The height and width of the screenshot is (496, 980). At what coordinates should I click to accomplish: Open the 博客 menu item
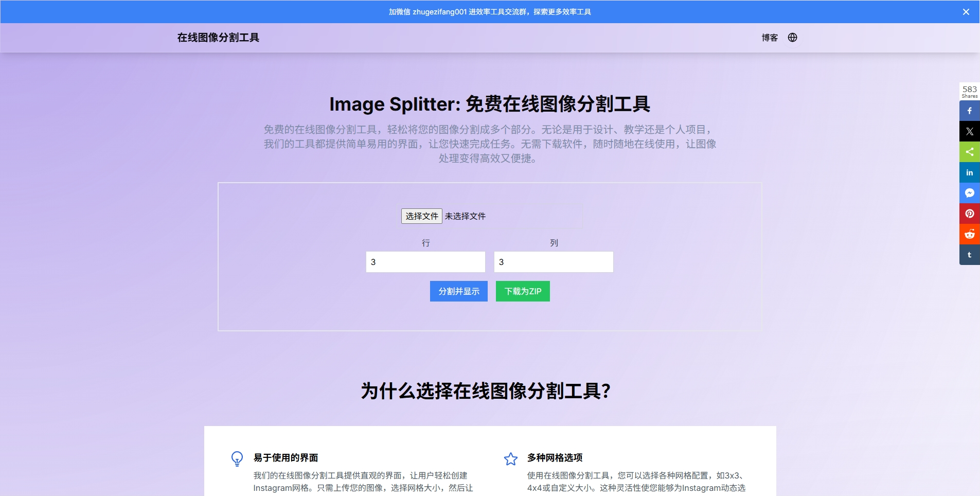click(769, 37)
